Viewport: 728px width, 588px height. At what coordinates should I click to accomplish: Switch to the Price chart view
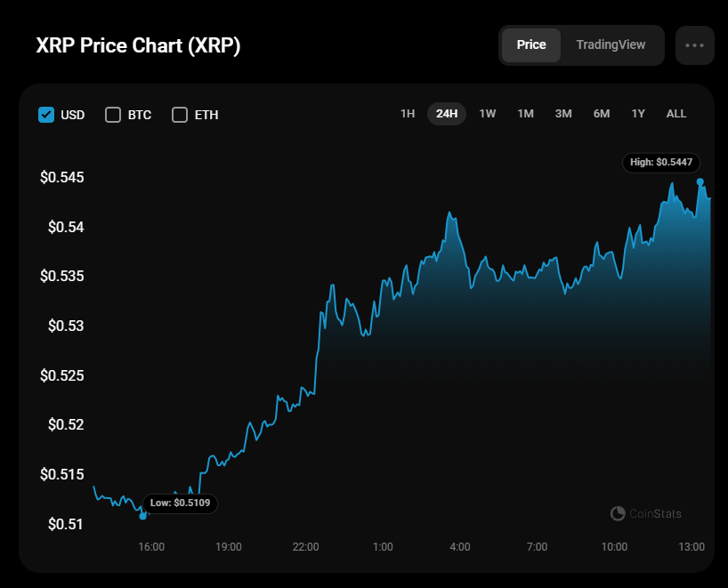531,44
